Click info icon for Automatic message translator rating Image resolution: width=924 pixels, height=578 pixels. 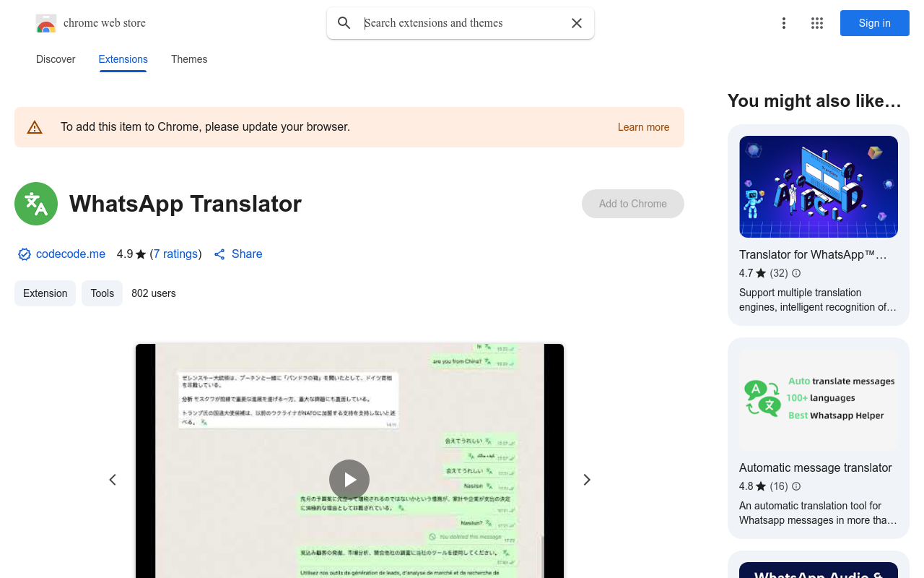pos(796,486)
